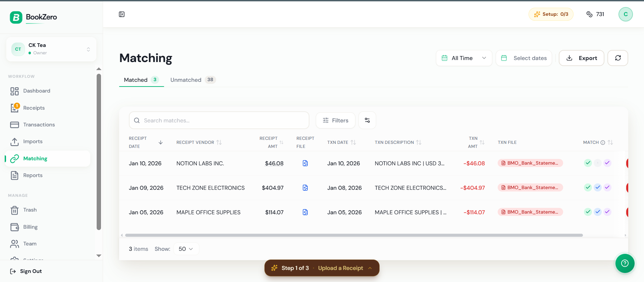Viewport: 644px width, 282px height.
Task: Click the table horizontal scrollbar
Action: pyautogui.click(x=354, y=235)
